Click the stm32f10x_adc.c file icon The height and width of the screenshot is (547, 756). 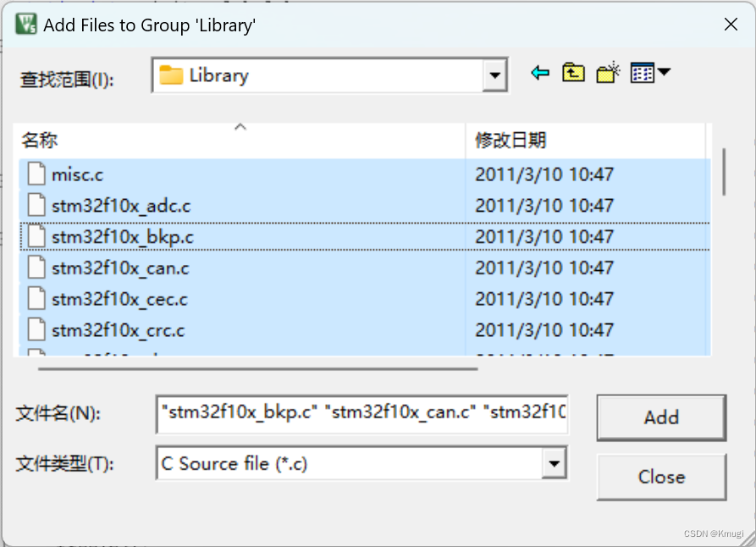[36, 205]
